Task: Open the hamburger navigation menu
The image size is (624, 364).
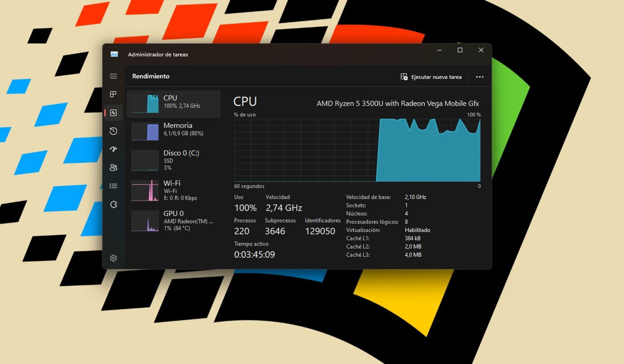Action: pyautogui.click(x=114, y=76)
